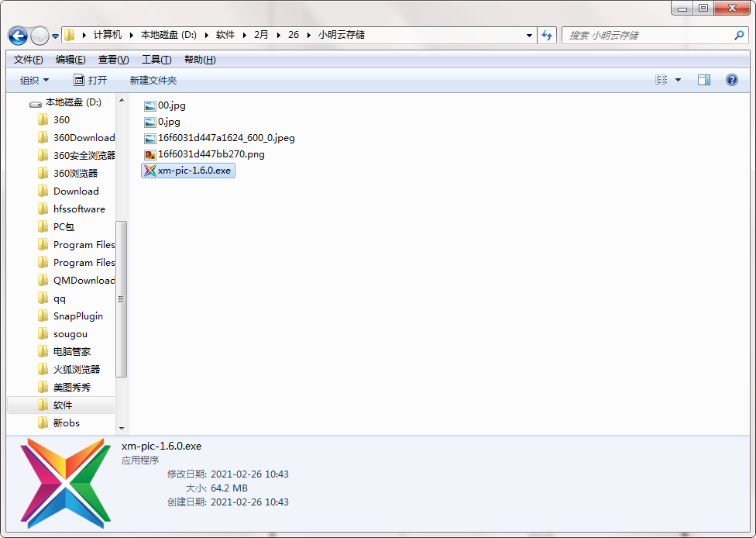This screenshot has width=756, height=538.
Task: Select the xm-pic-1.6.0.exe file
Action: [188, 171]
